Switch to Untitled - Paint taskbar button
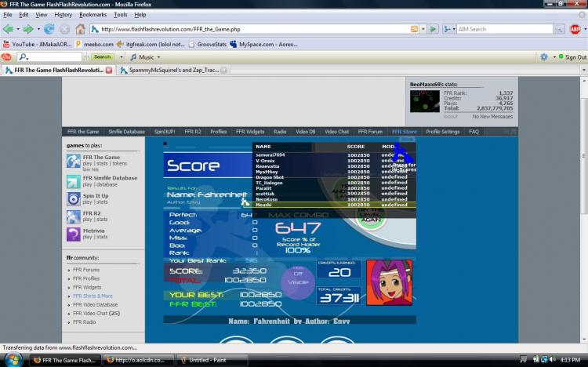This screenshot has width=588, height=367. [x=212, y=360]
